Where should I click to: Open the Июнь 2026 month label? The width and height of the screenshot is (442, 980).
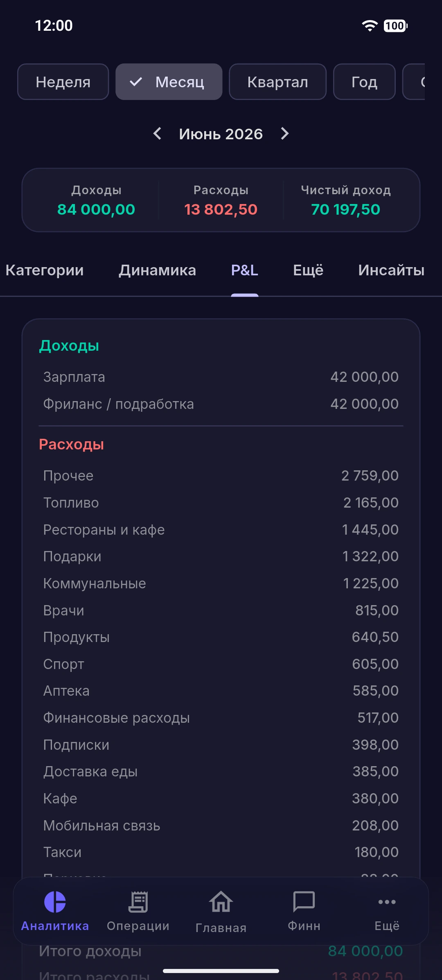click(221, 134)
